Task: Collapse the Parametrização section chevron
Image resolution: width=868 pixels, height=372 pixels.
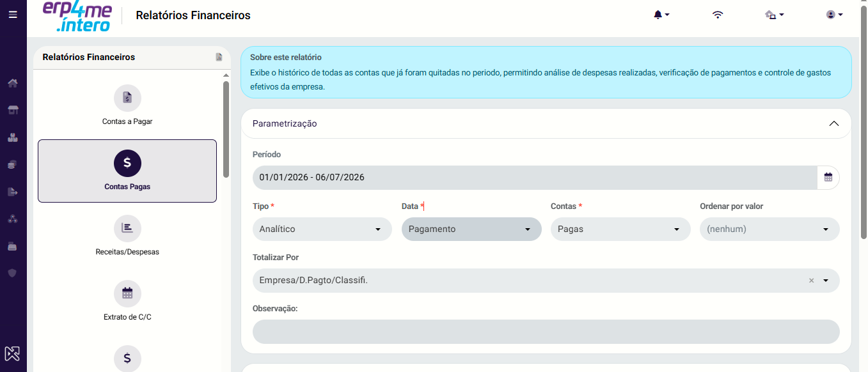Action: 833,123
